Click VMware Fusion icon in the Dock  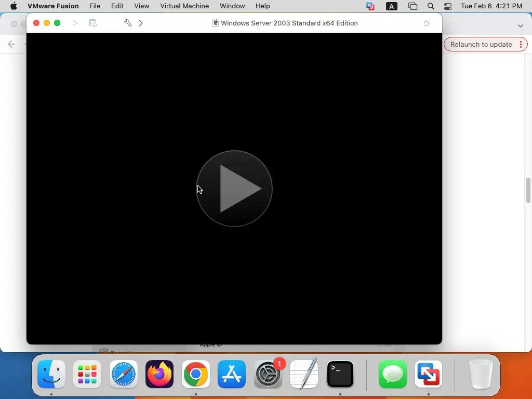point(429,374)
